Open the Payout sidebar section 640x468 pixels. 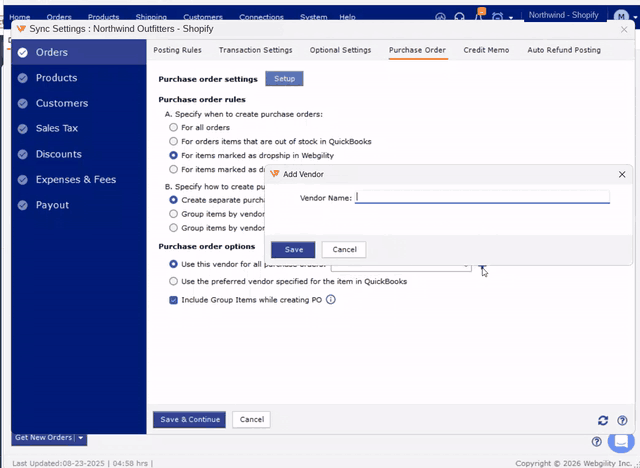tap(79, 205)
